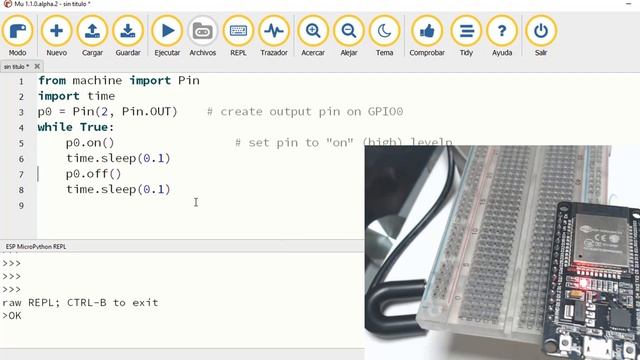Open the Modo mode selector
640x360 pixels.
point(18,36)
